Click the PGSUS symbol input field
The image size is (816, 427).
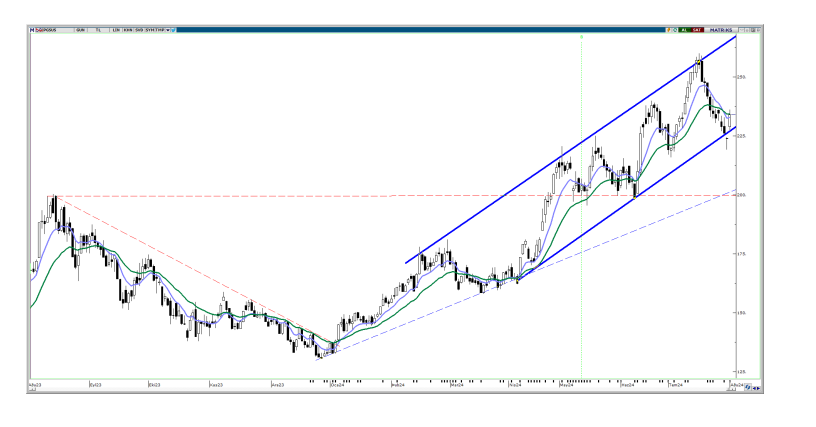click(52, 31)
